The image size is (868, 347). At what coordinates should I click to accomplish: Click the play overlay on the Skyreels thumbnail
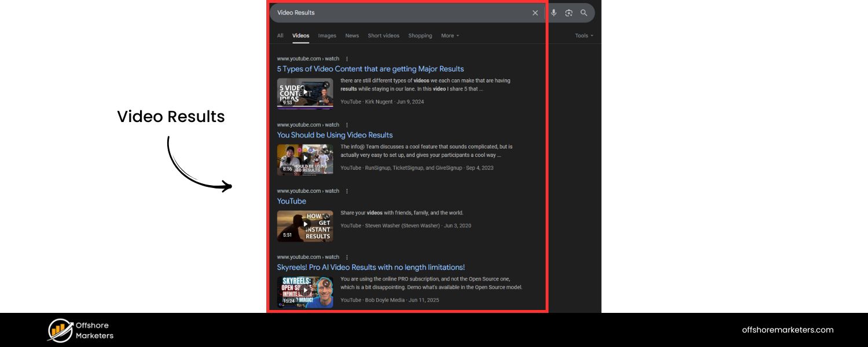point(305,290)
